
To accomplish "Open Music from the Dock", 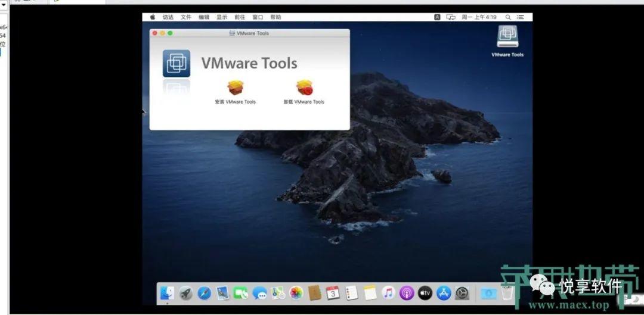I will point(388,293).
